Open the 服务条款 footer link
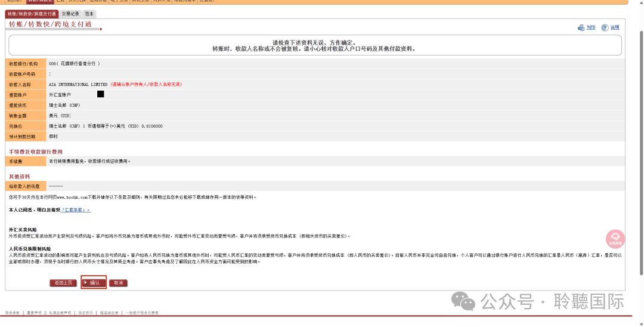 [12, 313]
